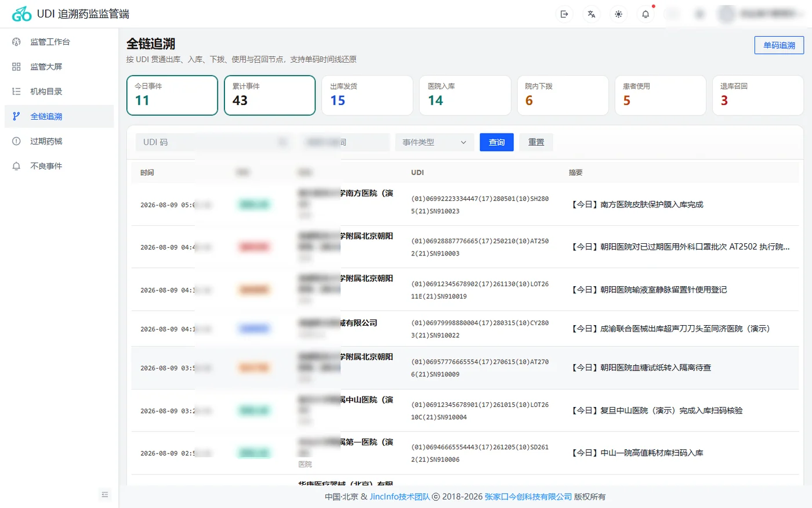812x508 pixels.
Task: Click the 时间 column header
Action: click(147, 172)
